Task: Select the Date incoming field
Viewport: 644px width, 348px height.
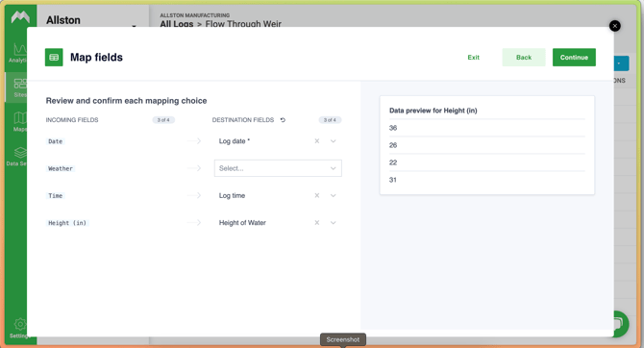Action: (56, 141)
